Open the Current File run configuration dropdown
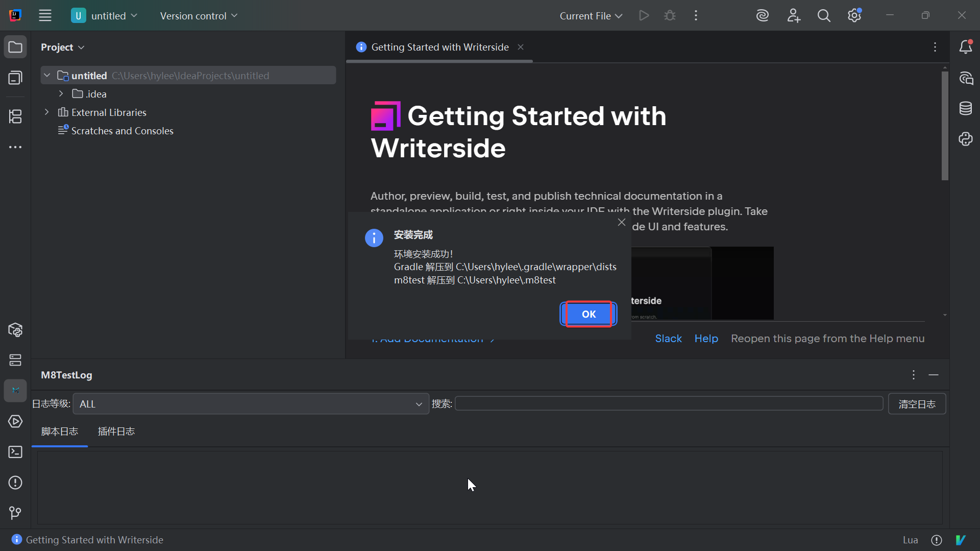980x551 pixels. pyautogui.click(x=591, y=16)
